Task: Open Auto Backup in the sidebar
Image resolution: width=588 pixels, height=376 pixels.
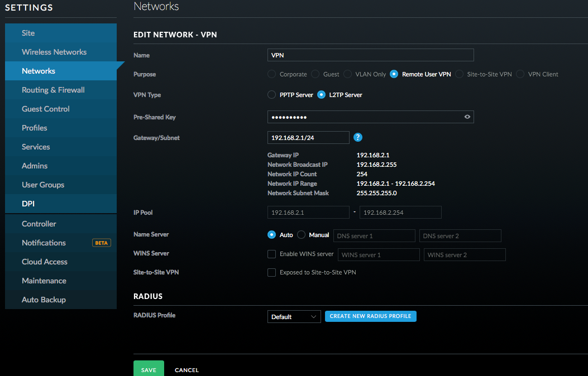Action: (44, 300)
